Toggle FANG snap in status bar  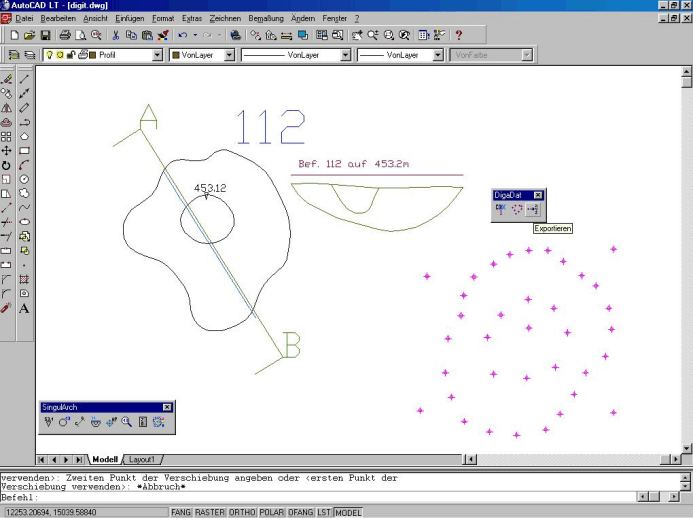coord(180,512)
